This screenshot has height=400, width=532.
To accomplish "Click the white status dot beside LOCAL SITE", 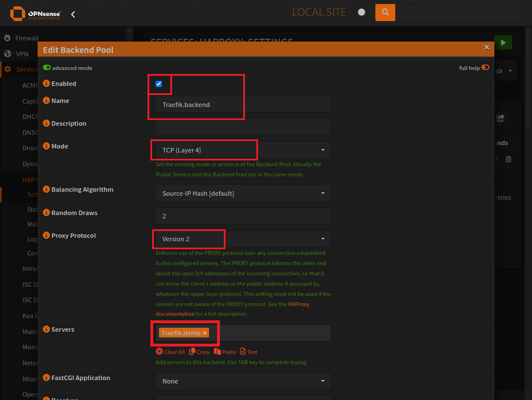I will coord(362,12).
